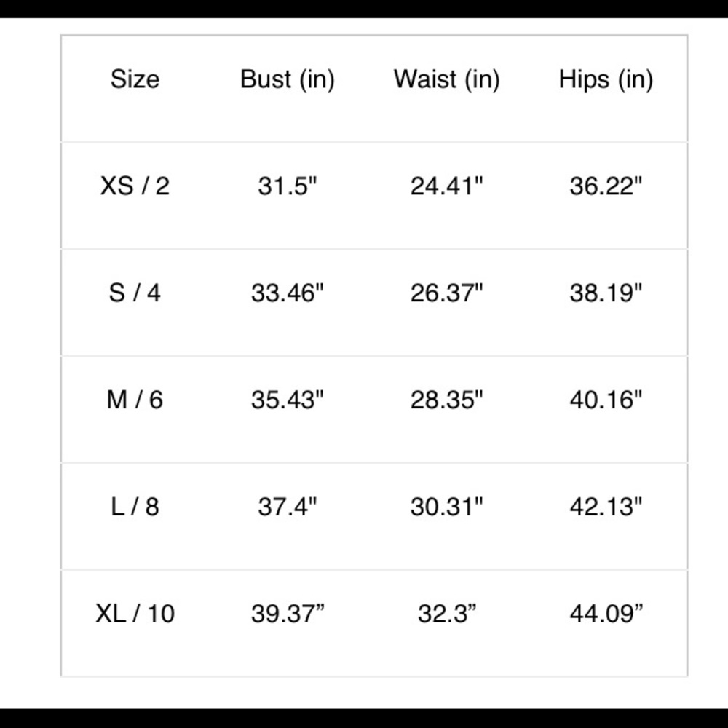Click the 40.16" hips value
This screenshot has height=728, width=728.
coord(606,400)
